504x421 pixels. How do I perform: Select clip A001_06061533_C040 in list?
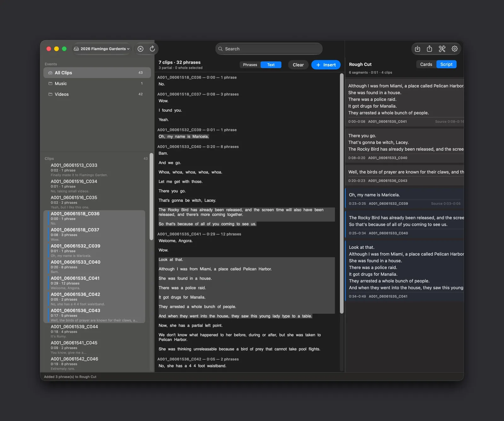(x=94, y=267)
